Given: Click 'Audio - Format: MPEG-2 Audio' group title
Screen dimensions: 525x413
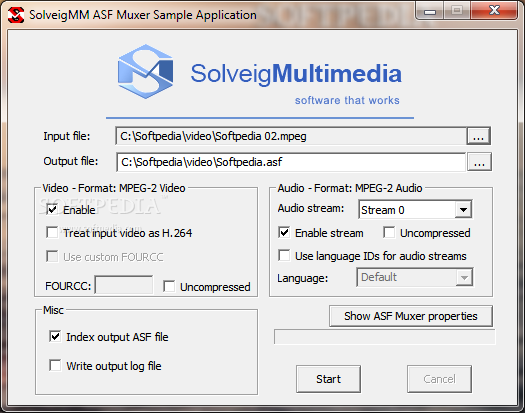Looking at the screenshot, I should coord(350,188).
